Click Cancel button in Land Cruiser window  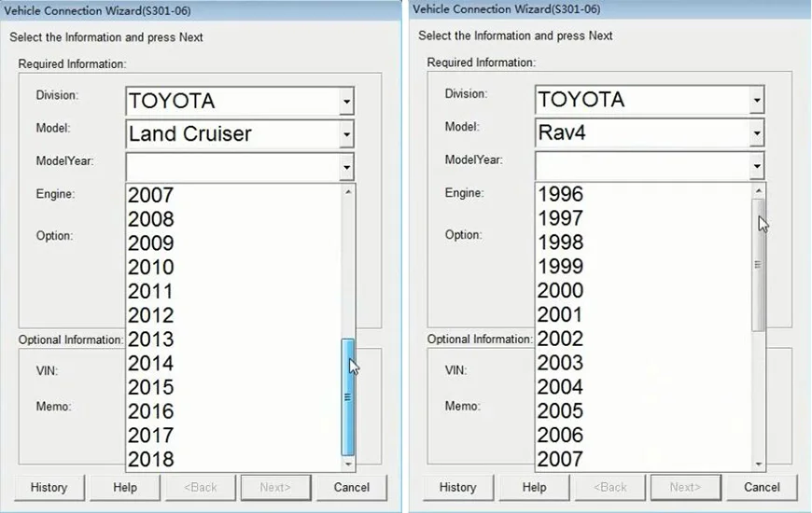click(352, 488)
